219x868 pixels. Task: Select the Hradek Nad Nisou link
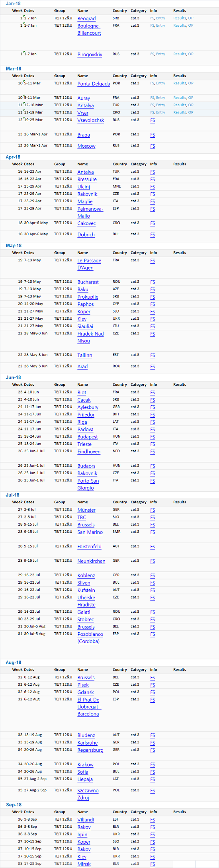coord(90,337)
